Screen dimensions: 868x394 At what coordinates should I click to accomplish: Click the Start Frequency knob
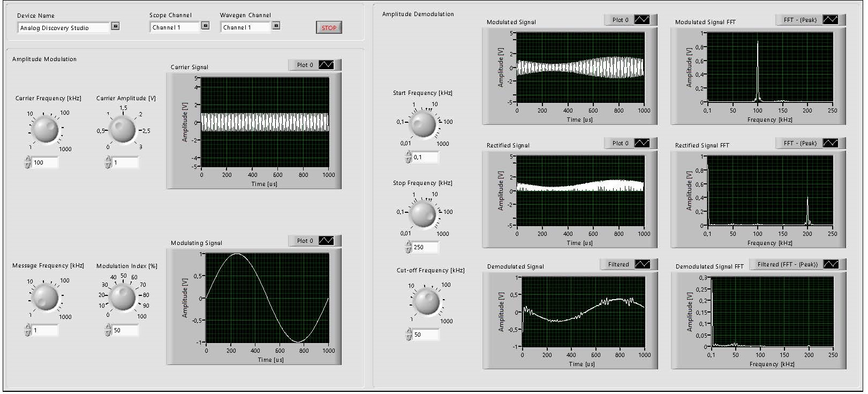pyautogui.click(x=423, y=124)
